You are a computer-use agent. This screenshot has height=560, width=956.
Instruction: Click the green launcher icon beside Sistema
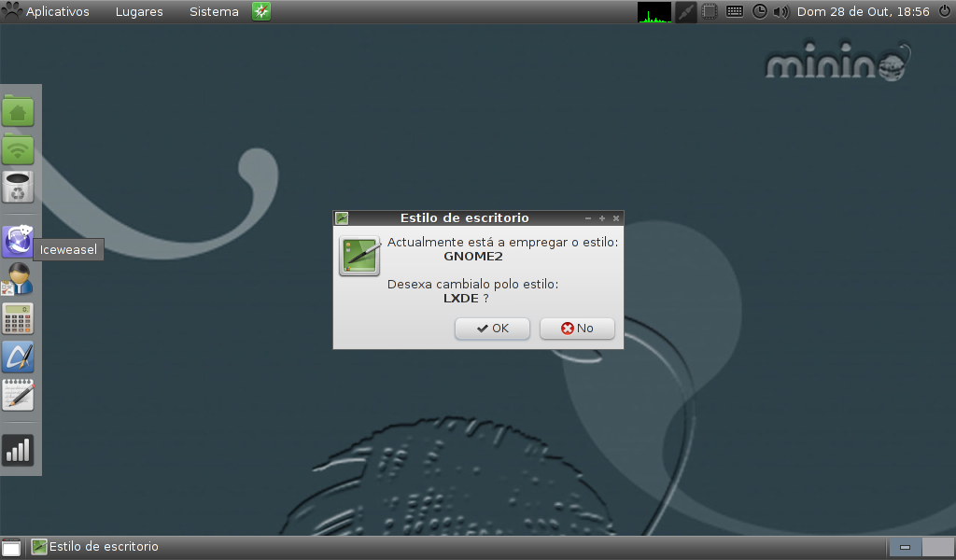coord(261,12)
